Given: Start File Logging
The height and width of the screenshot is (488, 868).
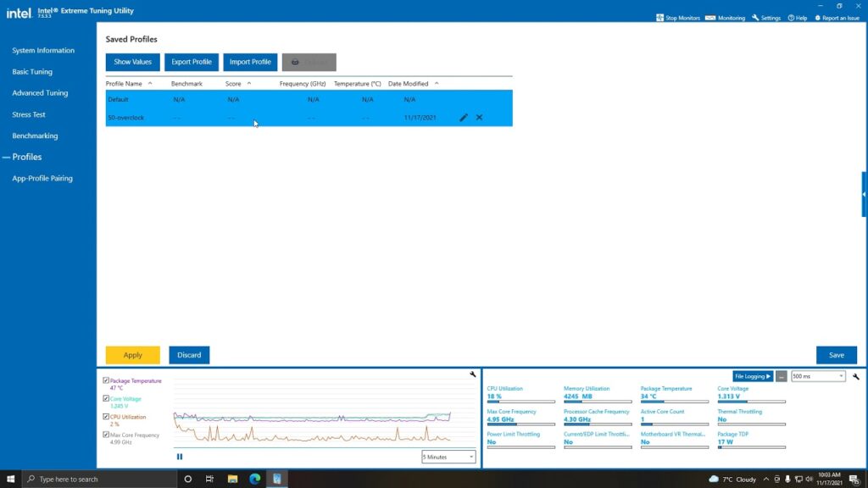Looking at the screenshot, I should [753, 376].
